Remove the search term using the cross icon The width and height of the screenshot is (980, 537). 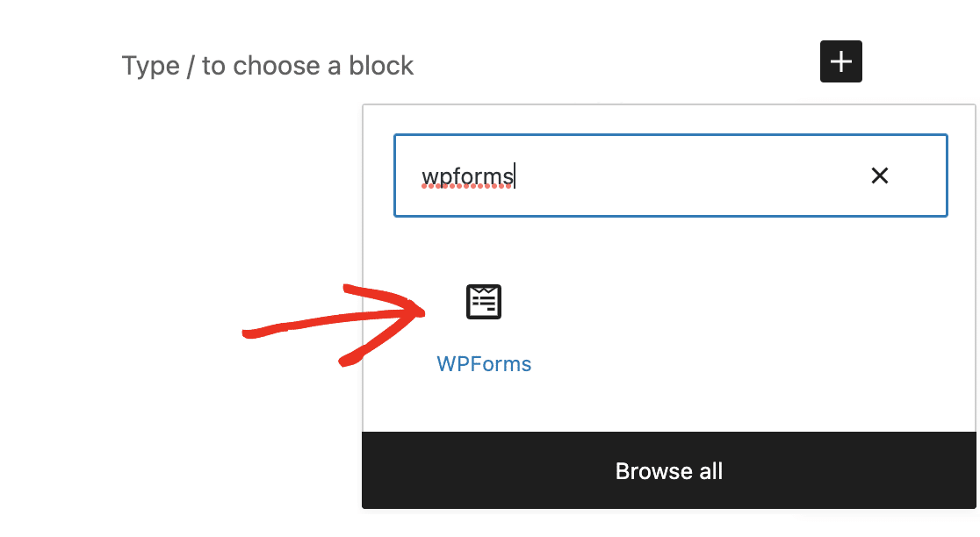pos(879,175)
